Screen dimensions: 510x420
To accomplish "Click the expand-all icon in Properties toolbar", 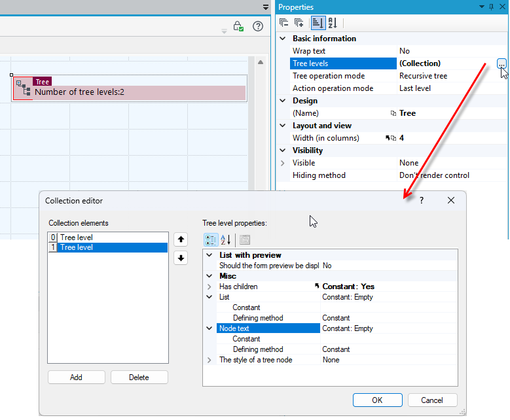I will click(299, 23).
